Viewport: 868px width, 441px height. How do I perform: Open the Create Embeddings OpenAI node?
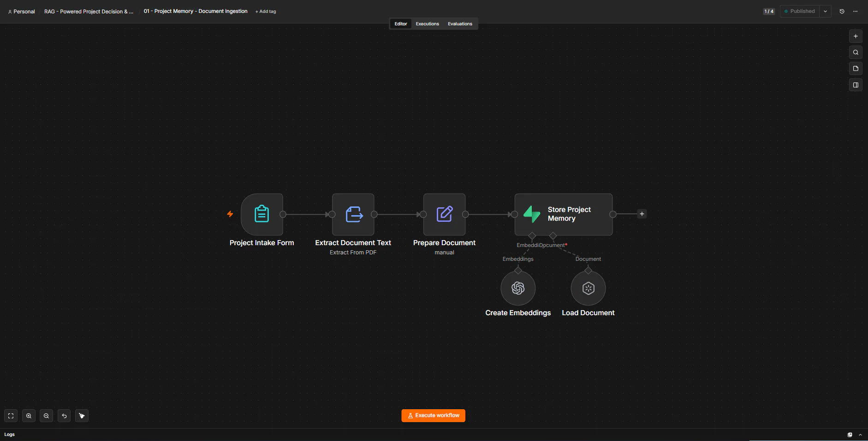[518, 288]
